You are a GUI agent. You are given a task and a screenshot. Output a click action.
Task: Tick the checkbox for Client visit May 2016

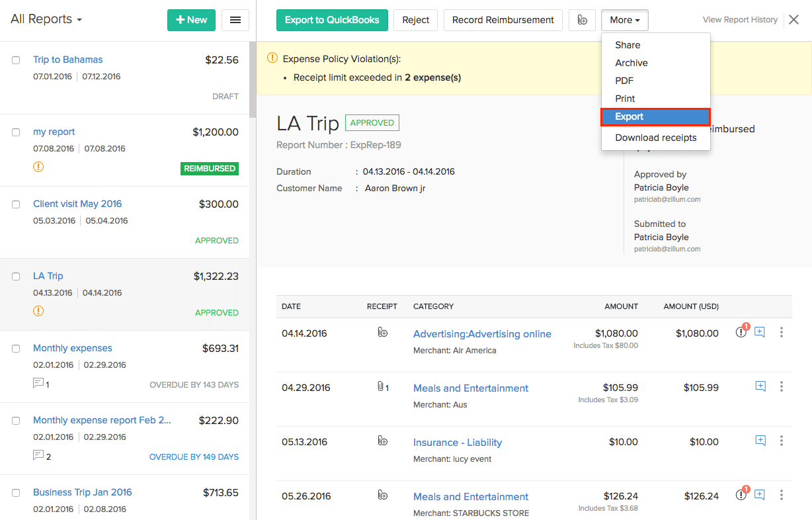pos(16,204)
